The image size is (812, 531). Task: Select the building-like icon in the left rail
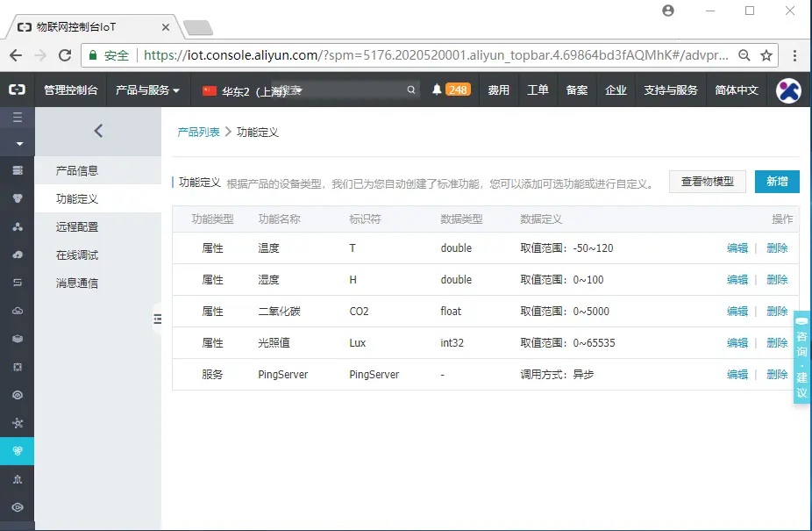pyautogui.click(x=18, y=479)
